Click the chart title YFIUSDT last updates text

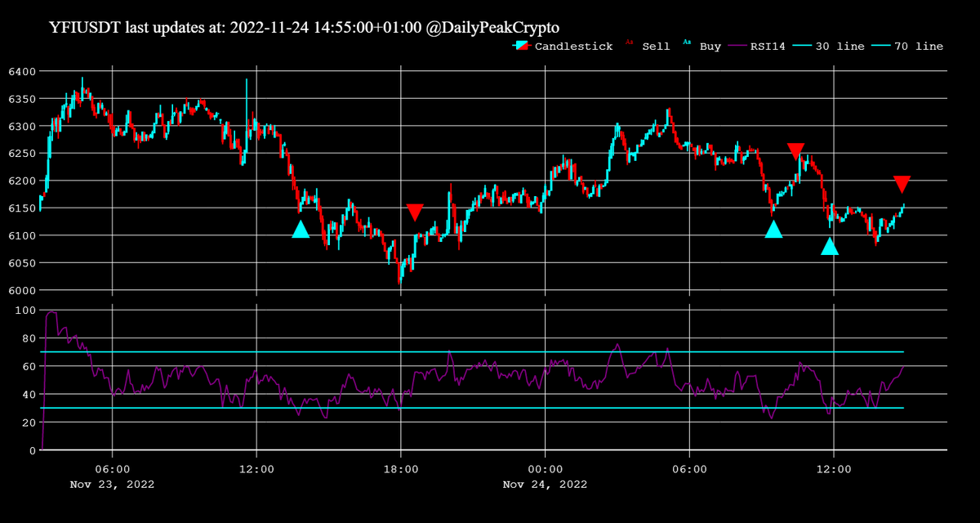point(305,28)
